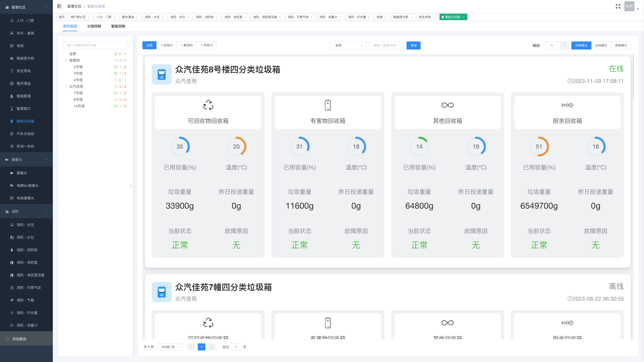
Task: Filter devices by 全部
Action: 149,45
